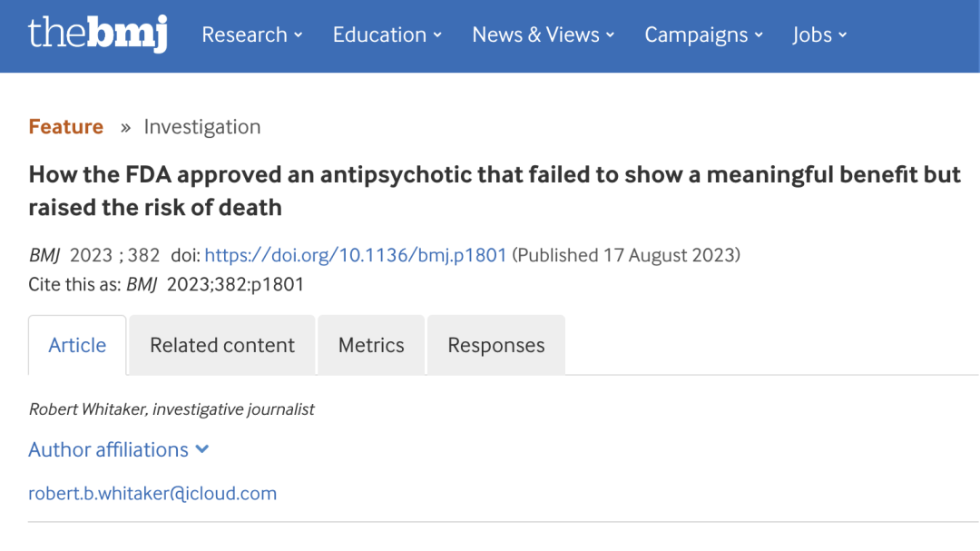Viewport: 980px width, 551px height.
Task: Expand Author affiliations
Action: (119, 449)
